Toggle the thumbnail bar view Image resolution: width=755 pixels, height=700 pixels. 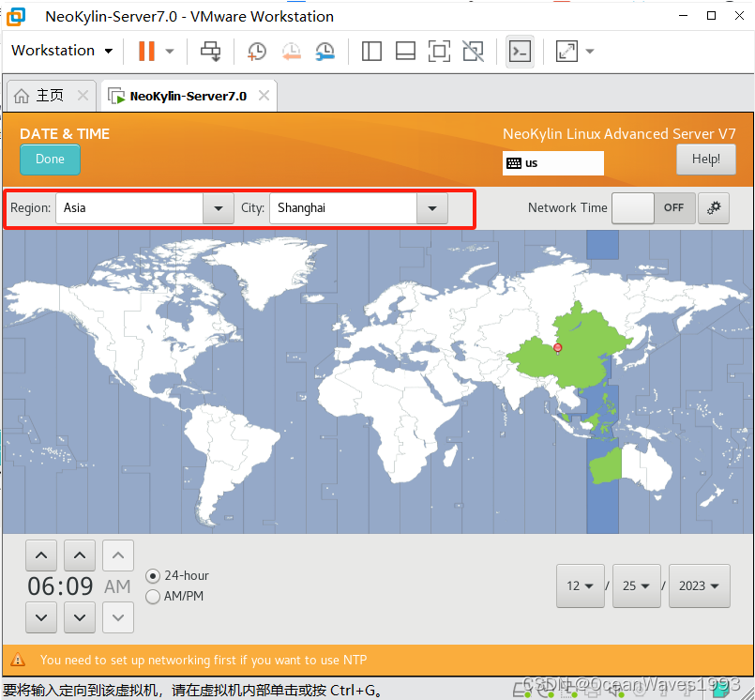(405, 51)
